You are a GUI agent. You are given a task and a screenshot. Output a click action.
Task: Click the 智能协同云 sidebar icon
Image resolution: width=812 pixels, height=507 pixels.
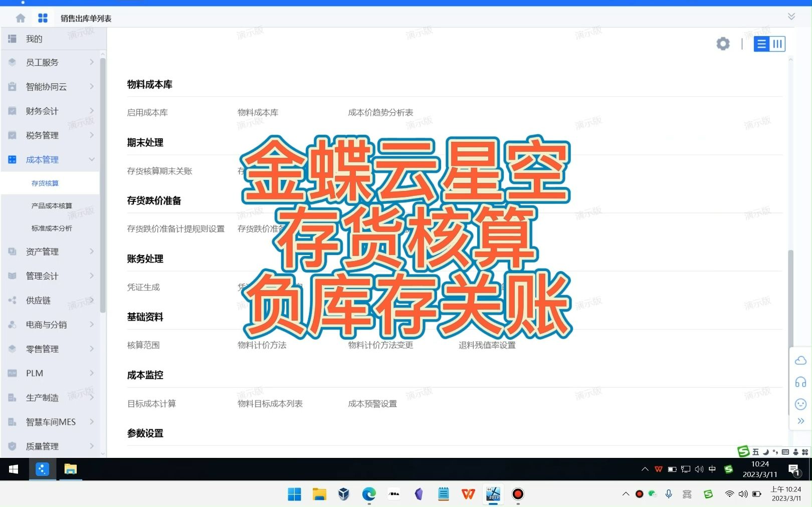click(x=13, y=86)
